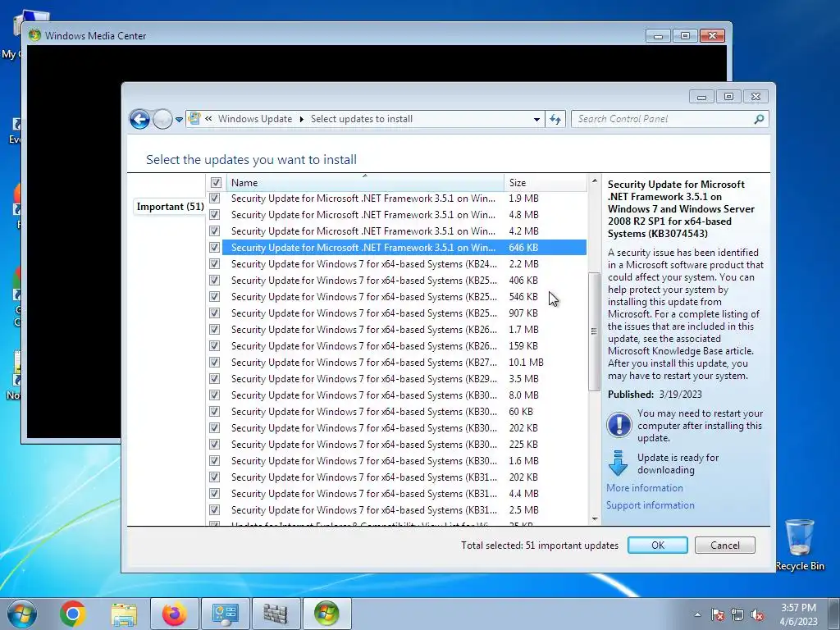Open the address bar history dropdown
Image resolution: width=840 pixels, height=630 pixels.
[x=536, y=120]
